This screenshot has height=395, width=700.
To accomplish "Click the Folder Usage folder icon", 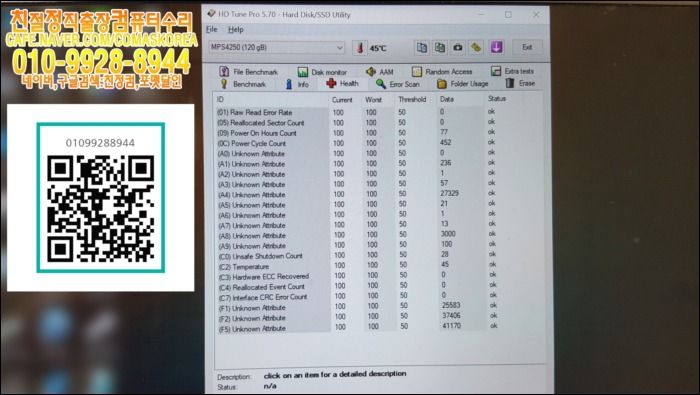I will pyautogui.click(x=442, y=83).
